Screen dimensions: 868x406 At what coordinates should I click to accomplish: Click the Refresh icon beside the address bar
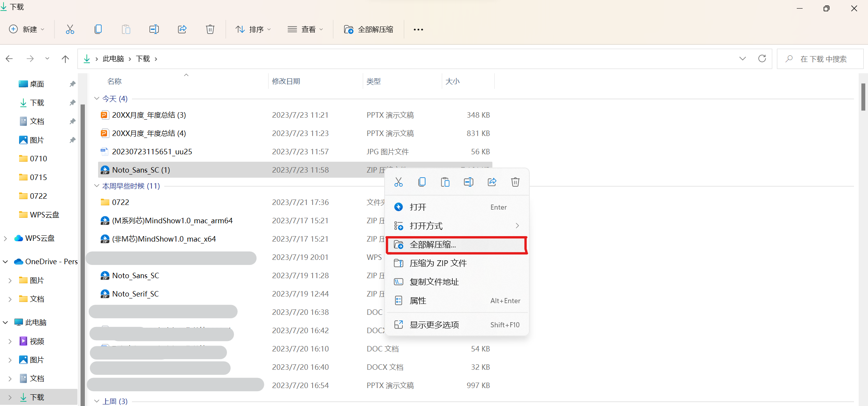(762, 58)
